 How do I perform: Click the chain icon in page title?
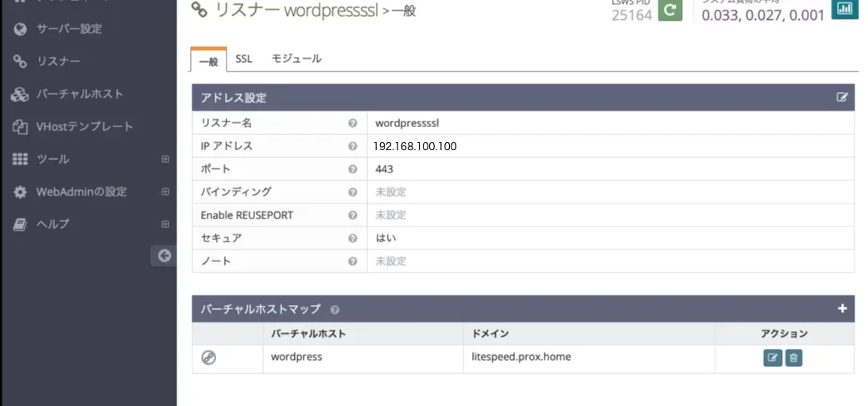[x=200, y=10]
